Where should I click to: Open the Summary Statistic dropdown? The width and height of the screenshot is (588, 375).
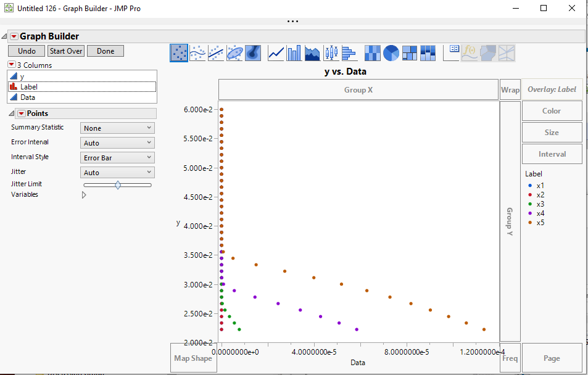pyautogui.click(x=117, y=127)
